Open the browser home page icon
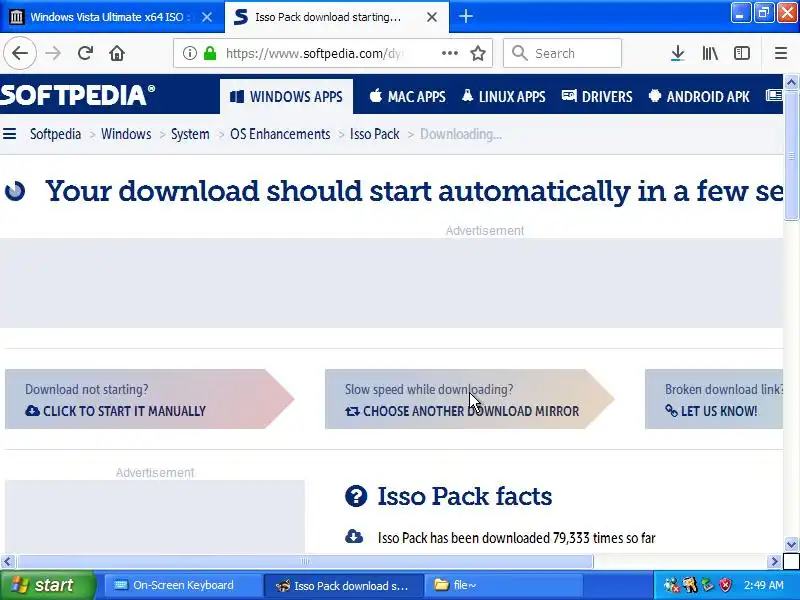The width and height of the screenshot is (800, 600). (x=117, y=53)
